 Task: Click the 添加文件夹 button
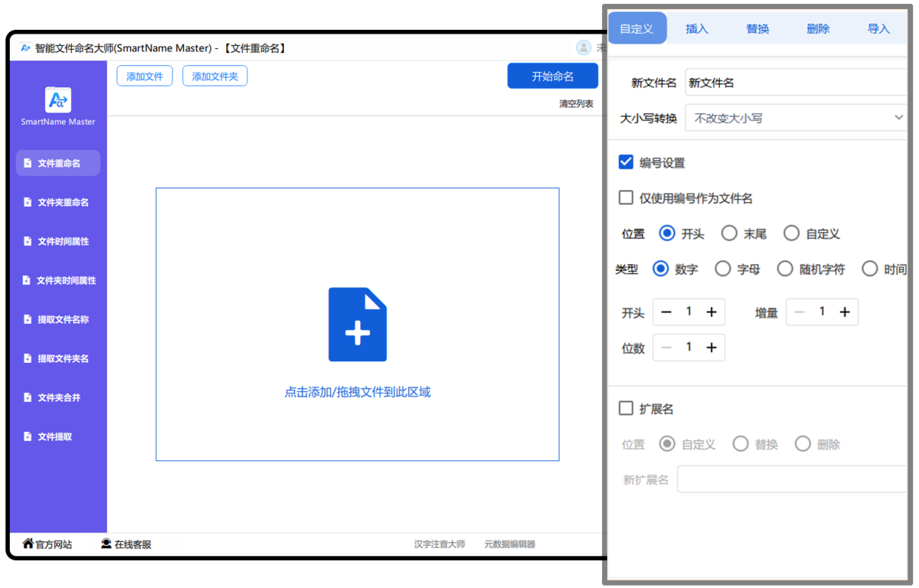(x=214, y=76)
